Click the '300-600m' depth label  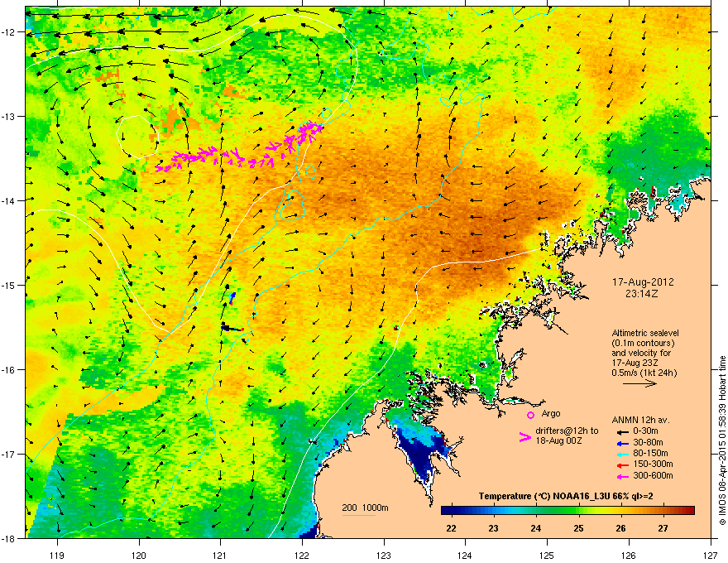[653, 475]
